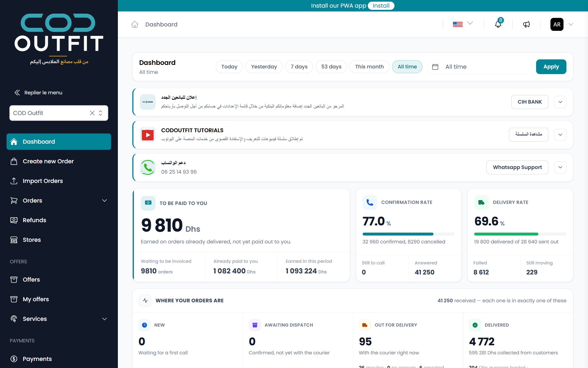Image resolution: width=588 pixels, height=368 pixels.
Task: Select the All time filter chip
Action: [407, 67]
